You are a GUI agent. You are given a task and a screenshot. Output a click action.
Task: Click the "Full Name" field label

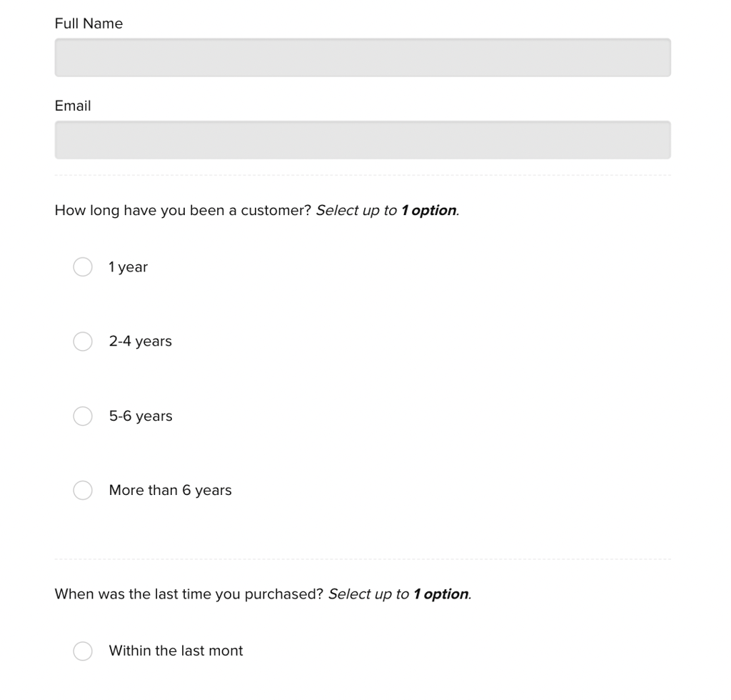tap(89, 24)
